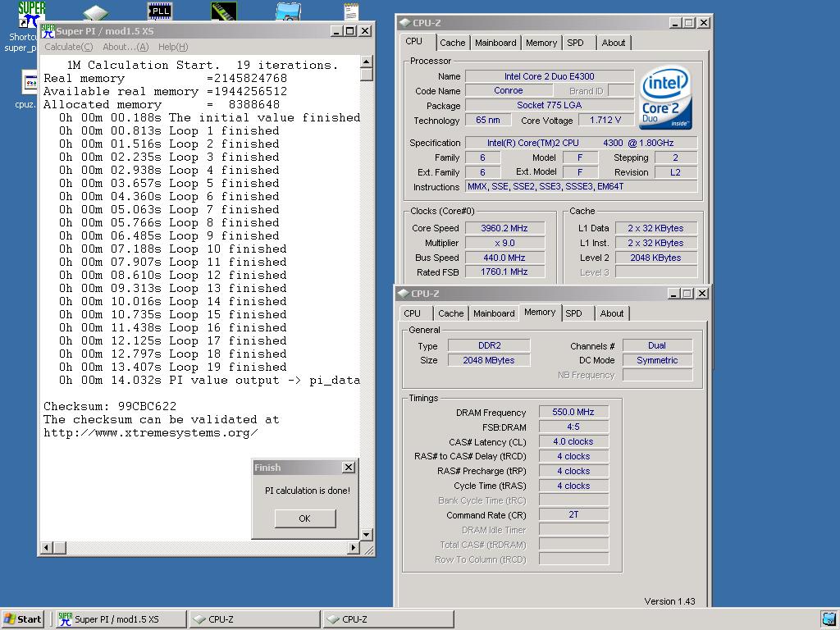Click the Command Rate value 2T
The height and width of the screenshot is (630, 840).
[573, 515]
